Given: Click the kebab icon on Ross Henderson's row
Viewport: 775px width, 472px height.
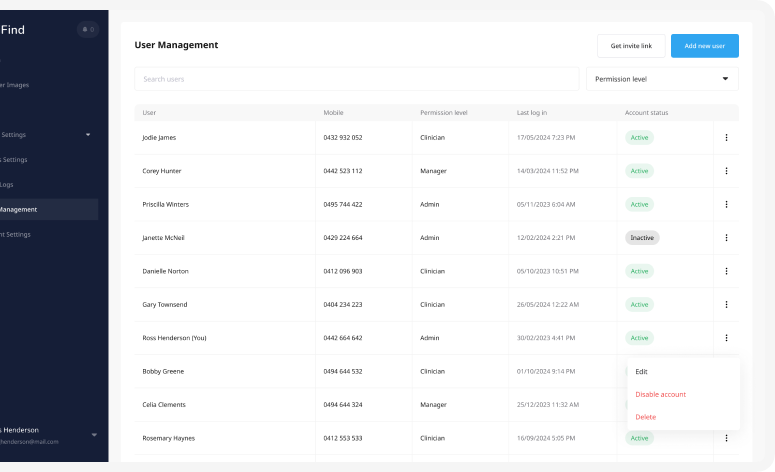Looking at the screenshot, I should 726,338.
